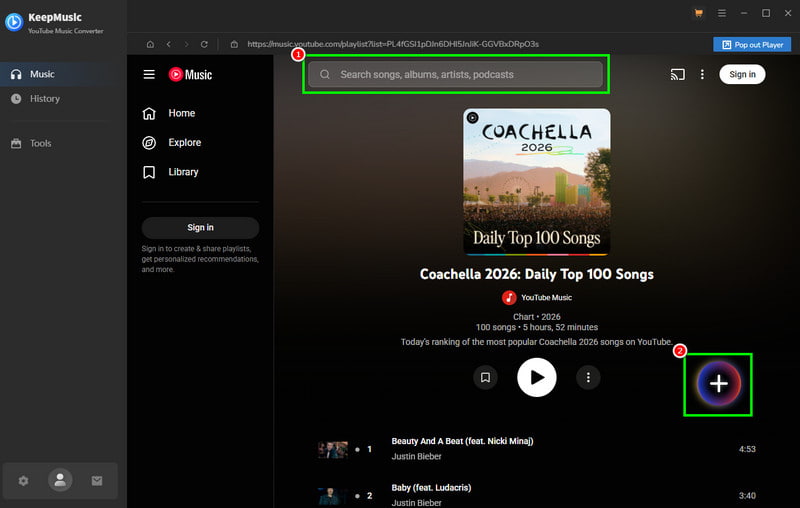Open the Cast to device icon

pyautogui.click(x=678, y=74)
